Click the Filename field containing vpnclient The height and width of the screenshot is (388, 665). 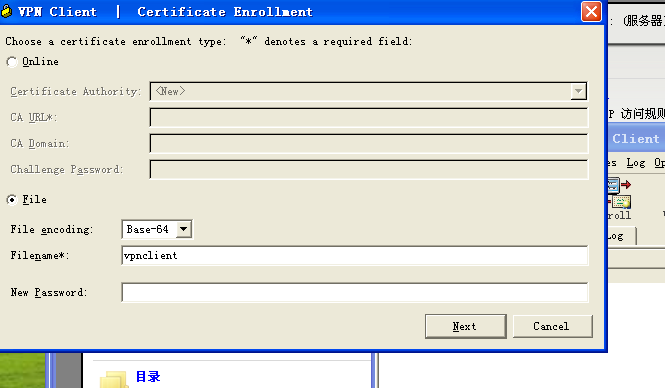(x=355, y=255)
